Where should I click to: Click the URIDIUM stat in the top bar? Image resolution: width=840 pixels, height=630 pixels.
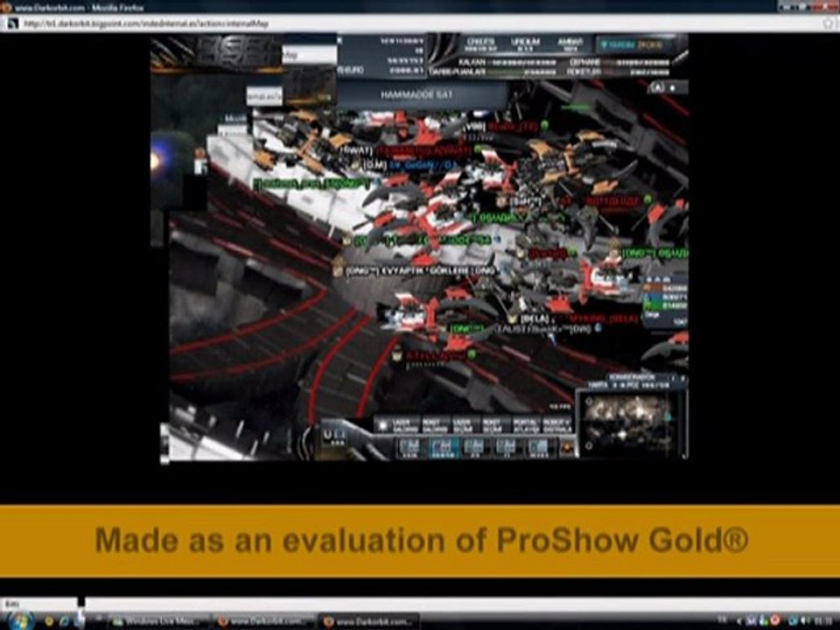pos(525,45)
